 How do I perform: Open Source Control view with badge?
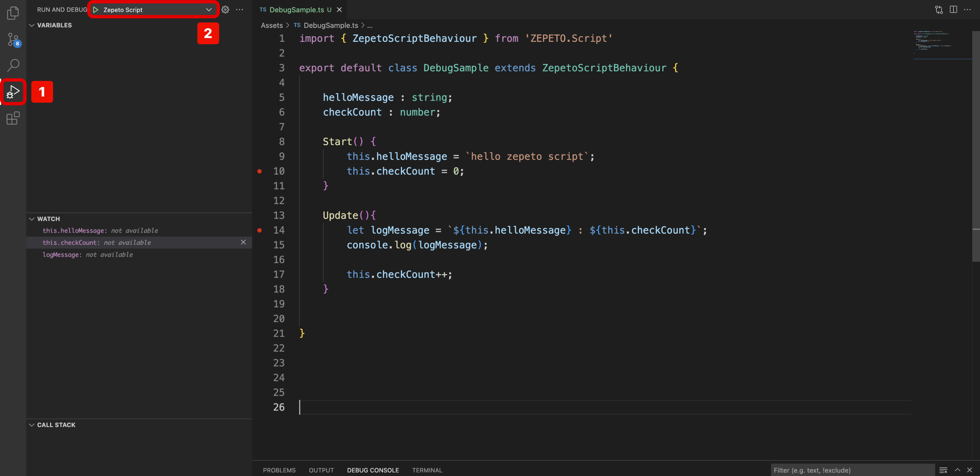(13, 39)
